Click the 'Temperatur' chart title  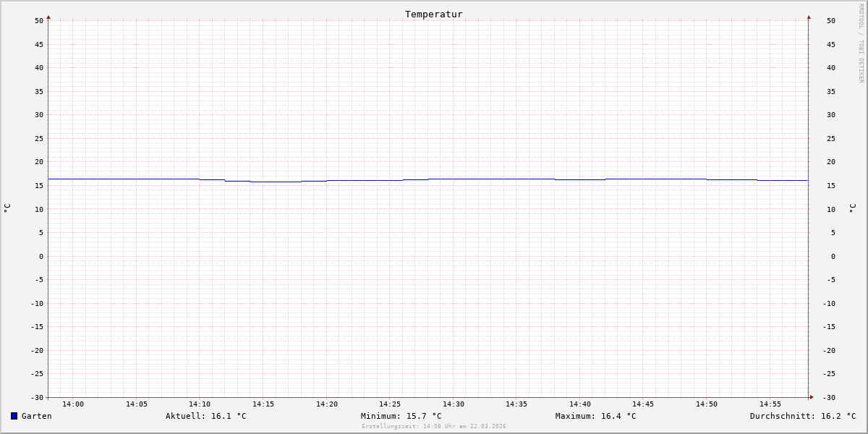(434, 14)
